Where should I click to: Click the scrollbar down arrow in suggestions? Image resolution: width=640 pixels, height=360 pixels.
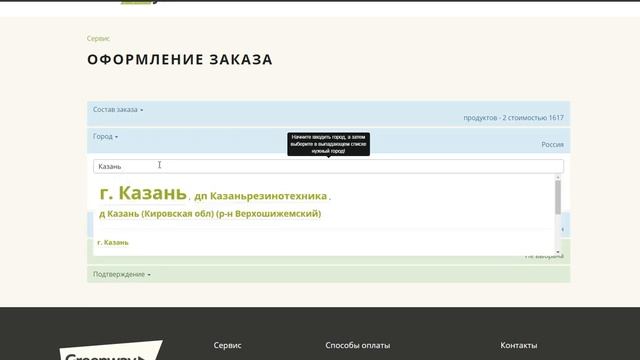(558, 252)
